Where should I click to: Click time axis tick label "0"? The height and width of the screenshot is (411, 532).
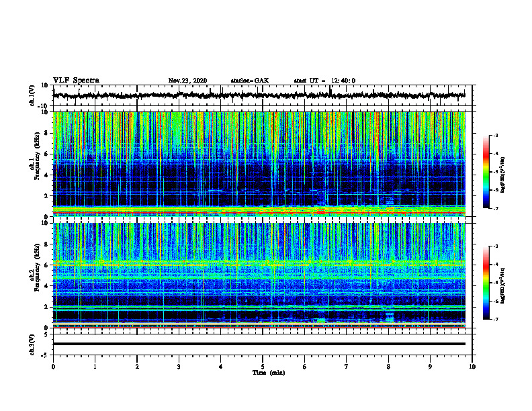(x=53, y=367)
